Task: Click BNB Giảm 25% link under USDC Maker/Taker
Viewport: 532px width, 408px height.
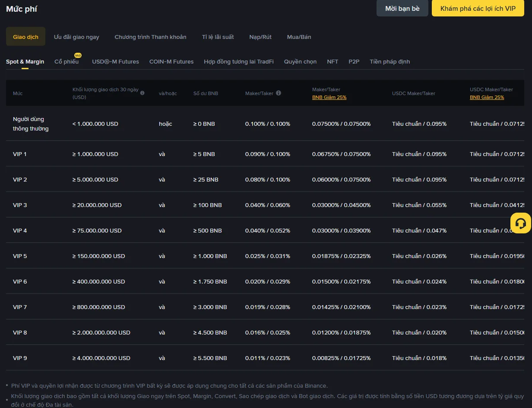Action: pos(487,97)
